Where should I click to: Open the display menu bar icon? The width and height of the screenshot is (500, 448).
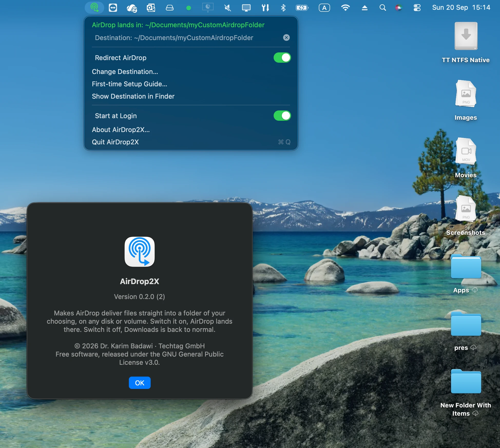point(246,8)
